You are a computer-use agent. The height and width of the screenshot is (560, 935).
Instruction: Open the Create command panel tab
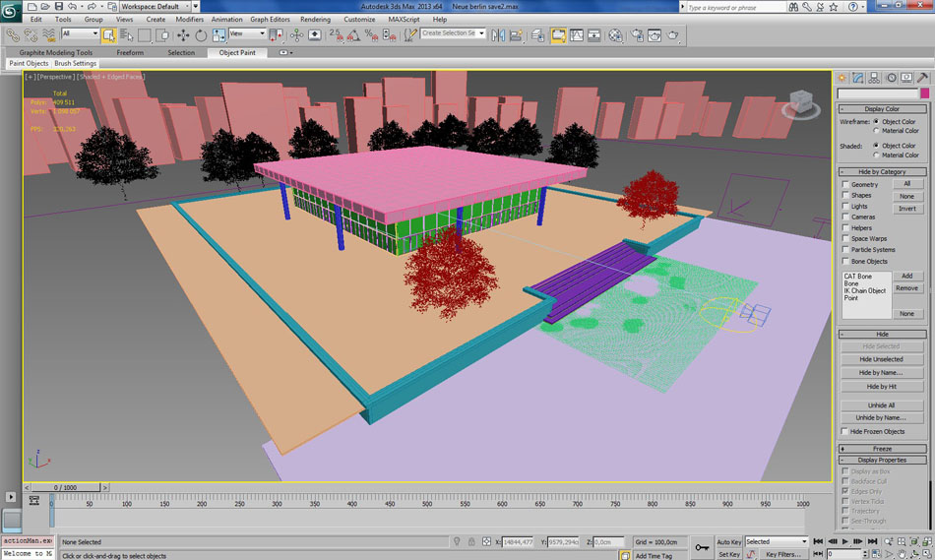pos(842,78)
